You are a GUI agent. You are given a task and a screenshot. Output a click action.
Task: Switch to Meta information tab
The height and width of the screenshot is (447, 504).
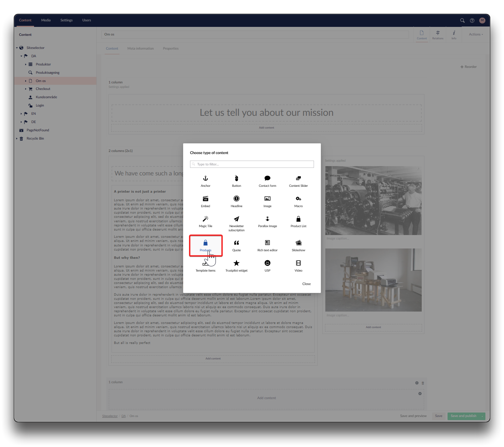140,49
